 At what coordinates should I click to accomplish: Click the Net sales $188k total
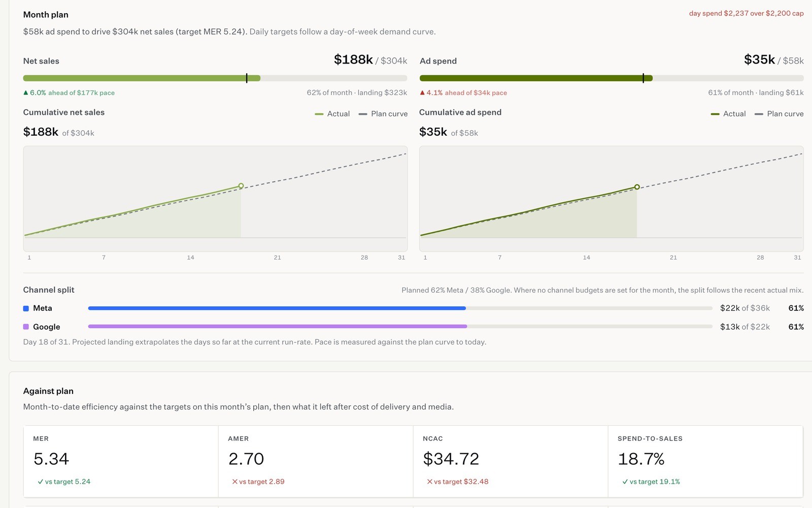[353, 59]
